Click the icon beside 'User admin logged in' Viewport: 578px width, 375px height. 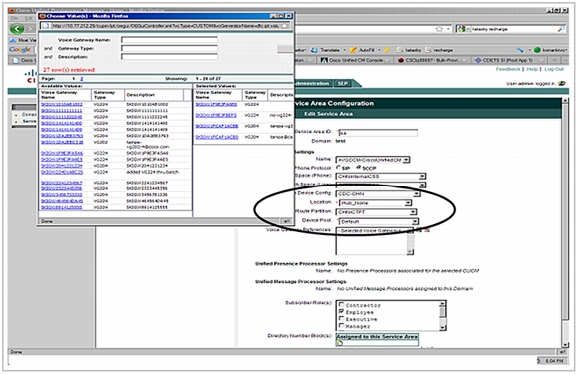(x=561, y=84)
